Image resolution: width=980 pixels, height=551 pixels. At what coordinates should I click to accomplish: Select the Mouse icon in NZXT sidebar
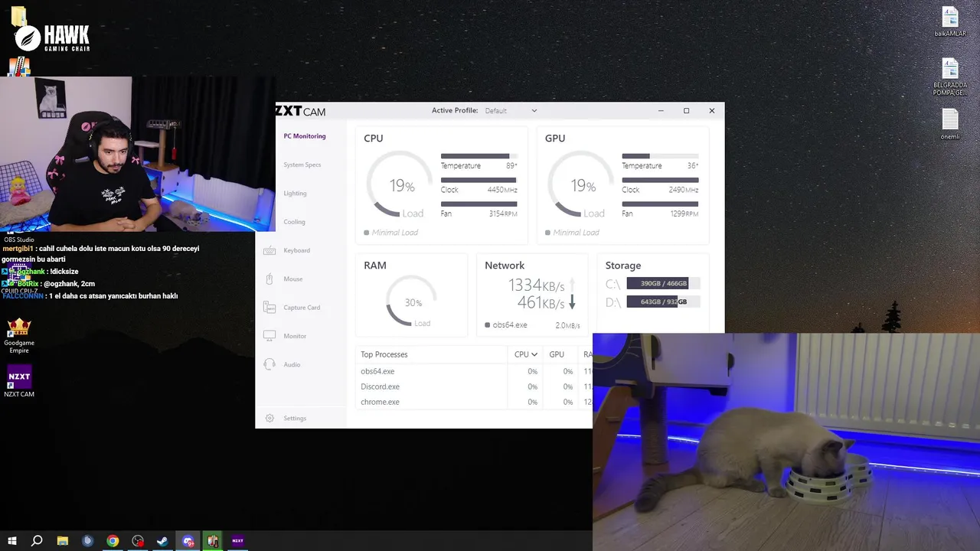pos(269,279)
